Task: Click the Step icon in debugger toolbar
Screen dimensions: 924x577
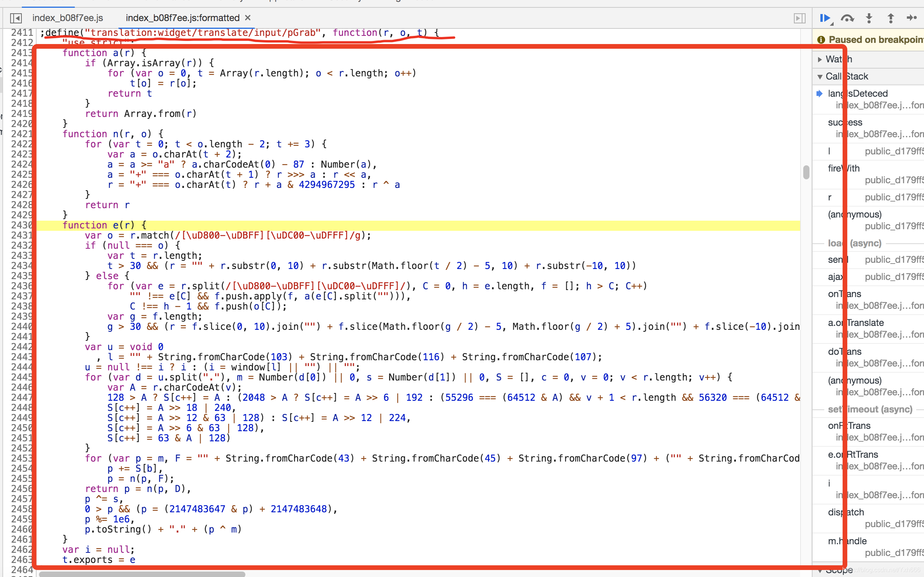Action: pyautogui.click(x=912, y=18)
